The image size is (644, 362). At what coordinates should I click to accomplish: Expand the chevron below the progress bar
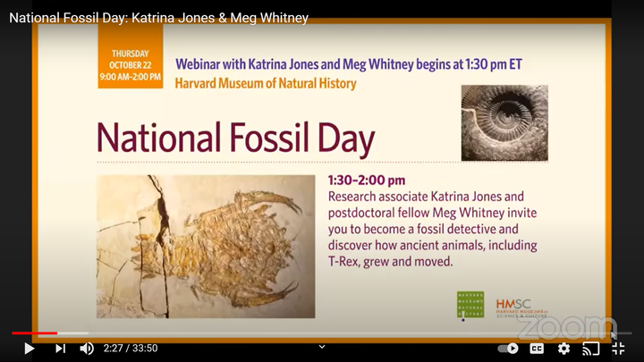(x=322, y=347)
